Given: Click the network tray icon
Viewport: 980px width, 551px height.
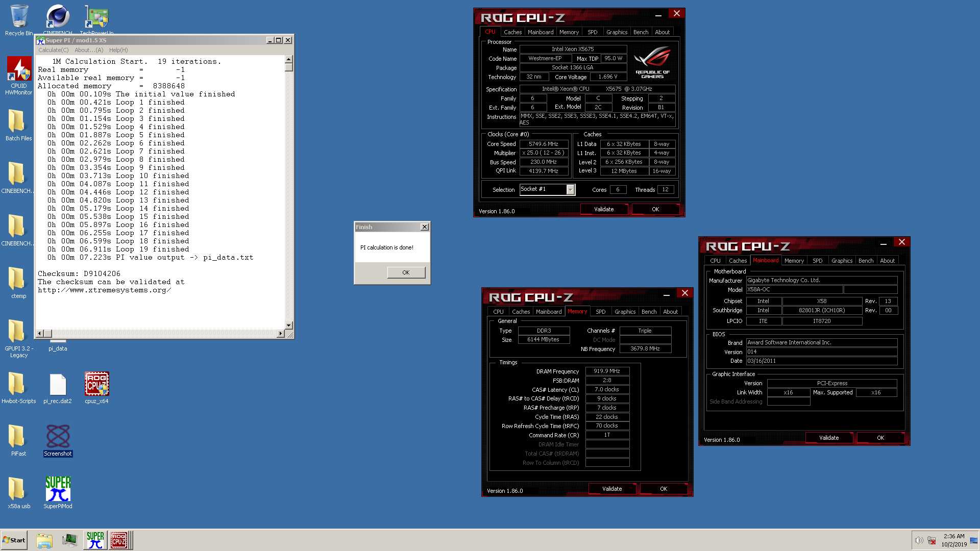Looking at the screenshot, I should pos(932,540).
